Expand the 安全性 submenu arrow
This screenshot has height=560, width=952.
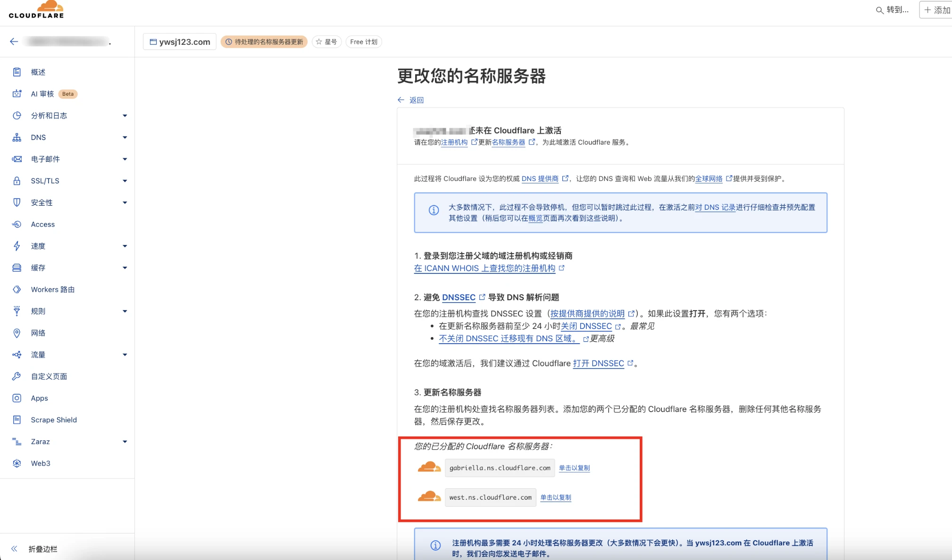click(x=125, y=202)
